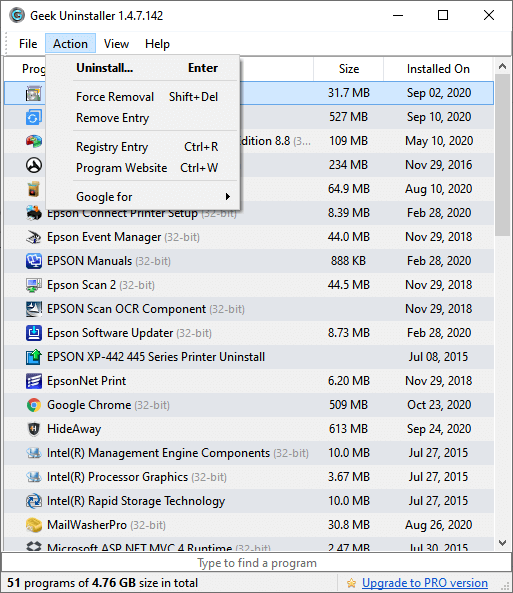Click the Geek Uninstaller title bar logo
513x593 pixels.
click(x=17, y=16)
